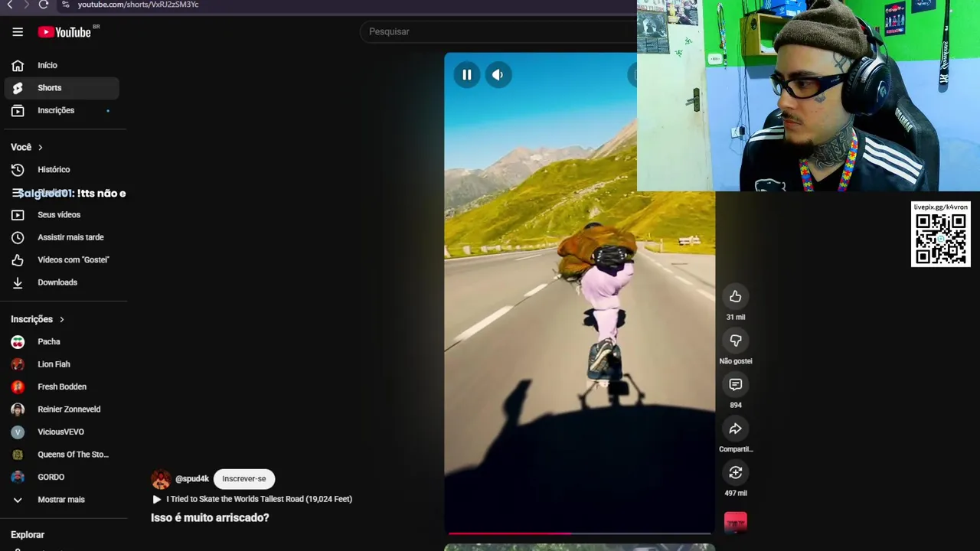Open Seus vídeos
This screenshot has height=551, width=980.
[x=62, y=214]
